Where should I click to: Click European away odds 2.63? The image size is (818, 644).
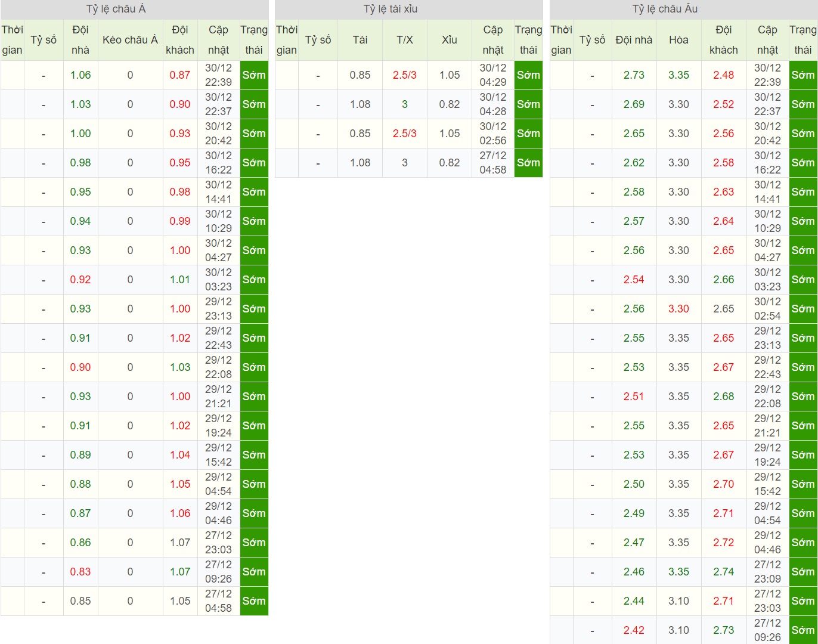pos(724,192)
